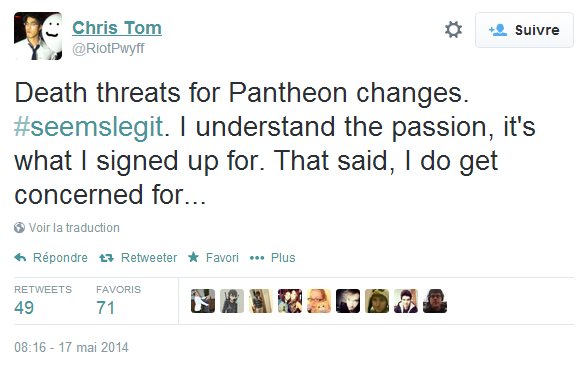Show translation via Voir la traduction
The height and width of the screenshot is (368, 582).
click(74, 228)
